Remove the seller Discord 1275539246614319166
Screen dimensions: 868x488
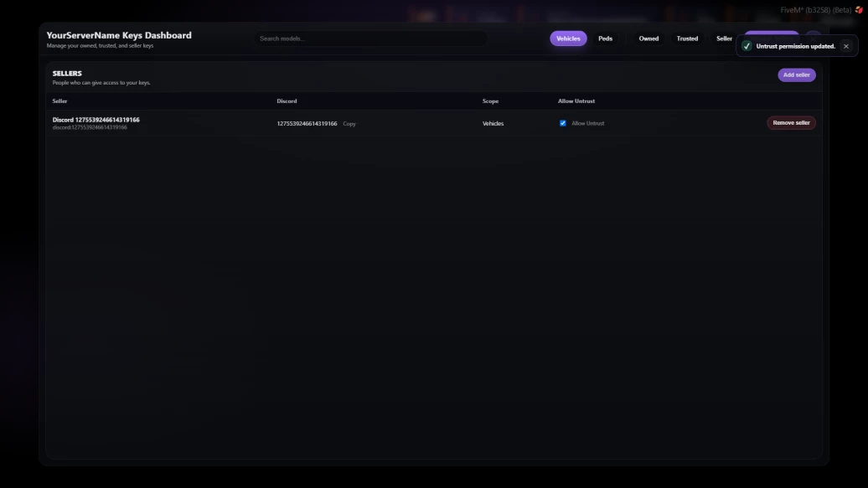pyautogui.click(x=791, y=123)
